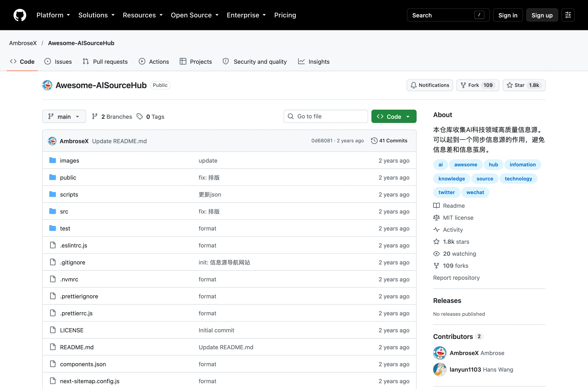Click the Sign up button
Viewport: 588px width, 389px height.
(542, 15)
